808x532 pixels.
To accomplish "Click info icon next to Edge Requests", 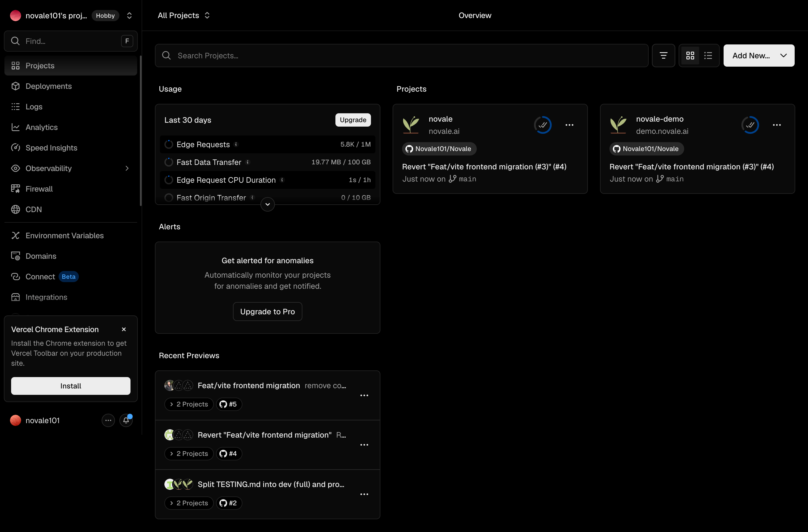I will pos(236,144).
